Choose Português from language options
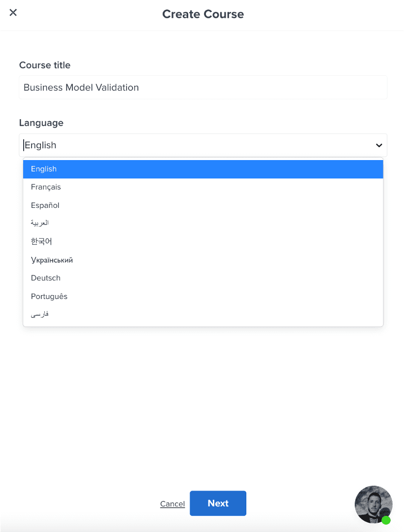This screenshot has width=404, height=532. [x=49, y=297]
